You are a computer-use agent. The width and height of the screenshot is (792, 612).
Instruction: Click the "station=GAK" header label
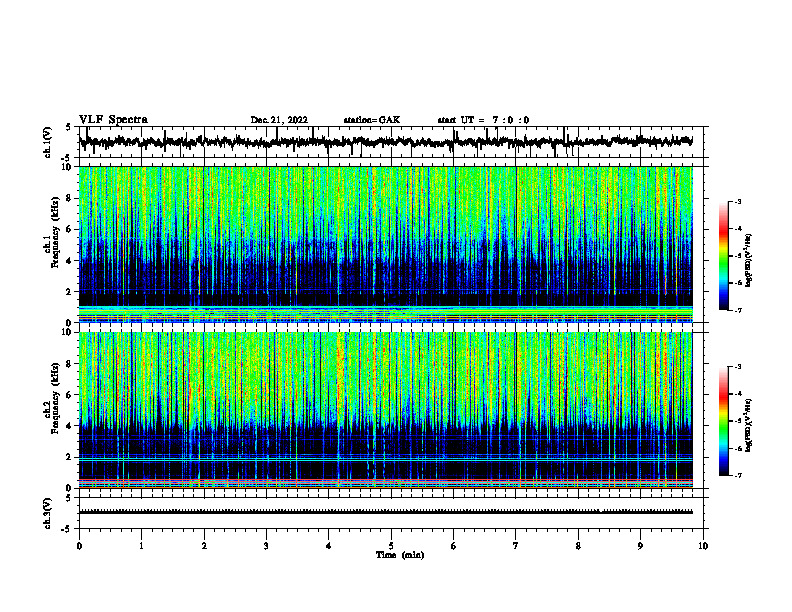pyautogui.click(x=372, y=120)
